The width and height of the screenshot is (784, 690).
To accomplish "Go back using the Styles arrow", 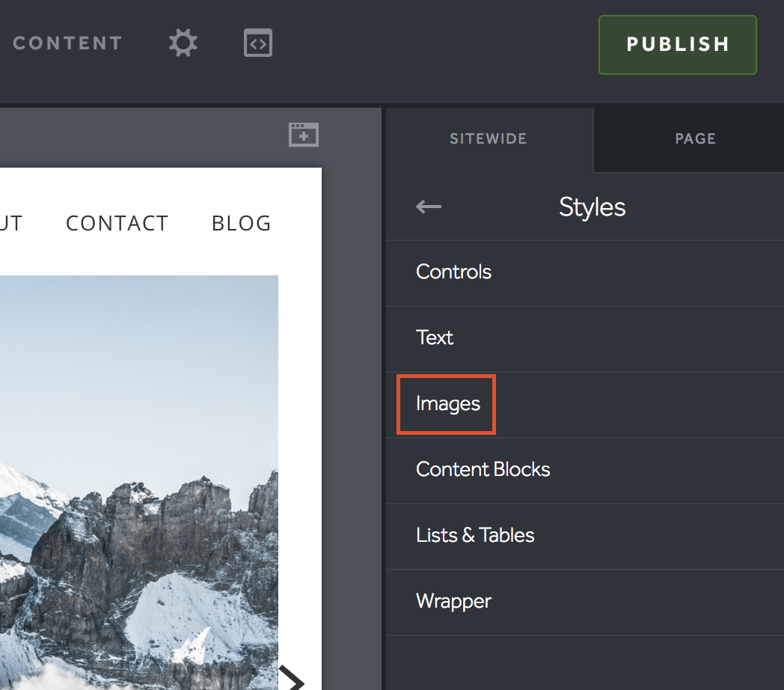I will tap(429, 207).
